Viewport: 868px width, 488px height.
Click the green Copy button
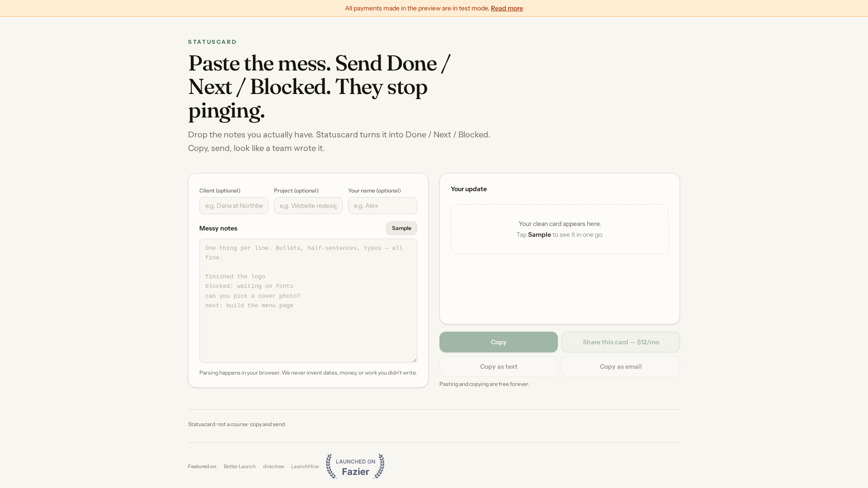[499, 342]
